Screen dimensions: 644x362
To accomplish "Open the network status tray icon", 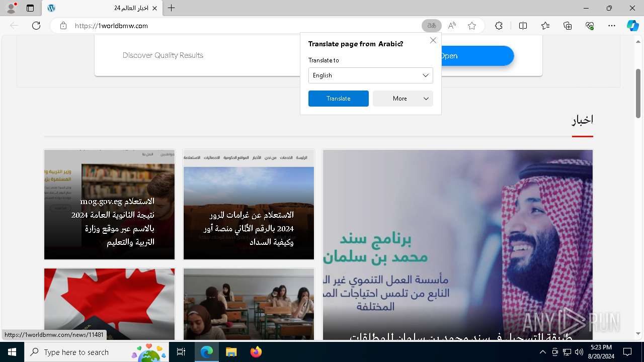I will tap(567, 352).
